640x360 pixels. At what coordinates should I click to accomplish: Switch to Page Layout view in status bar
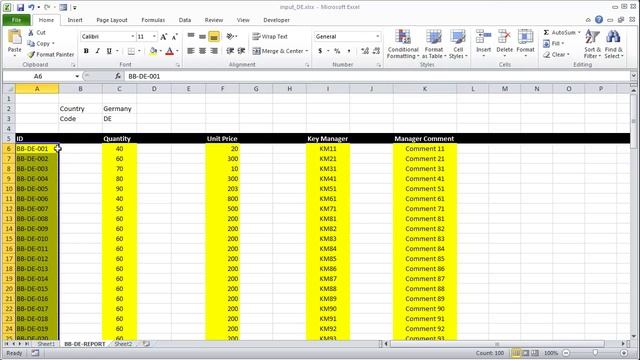coord(526,353)
